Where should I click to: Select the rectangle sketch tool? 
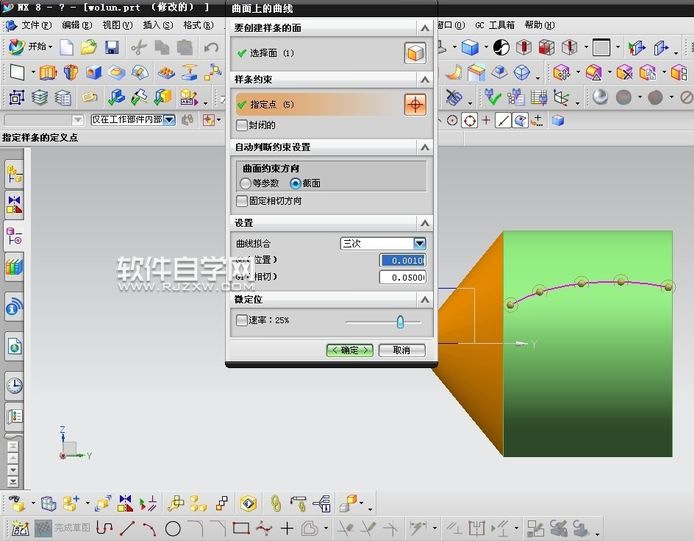point(240,528)
